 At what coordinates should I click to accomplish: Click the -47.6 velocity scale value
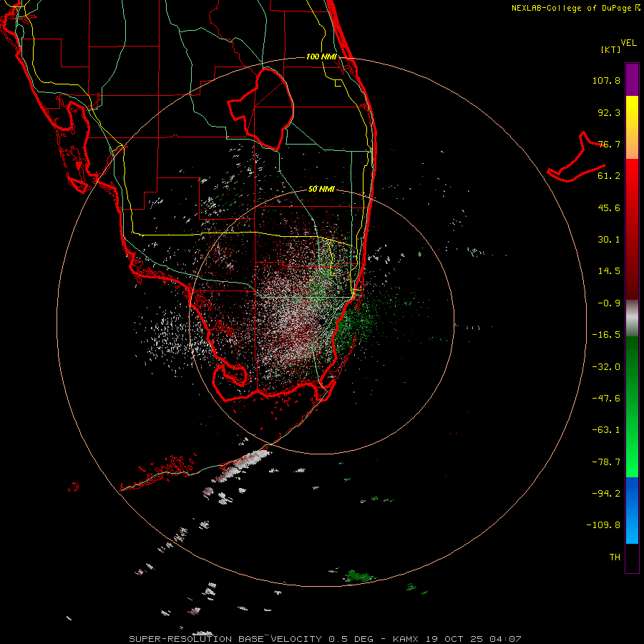(606, 399)
